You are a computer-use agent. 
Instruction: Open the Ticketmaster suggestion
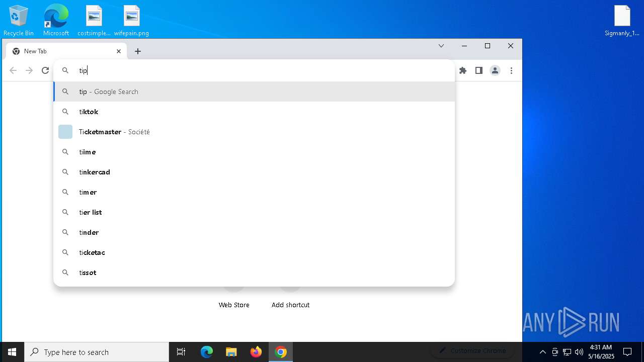pos(254,132)
